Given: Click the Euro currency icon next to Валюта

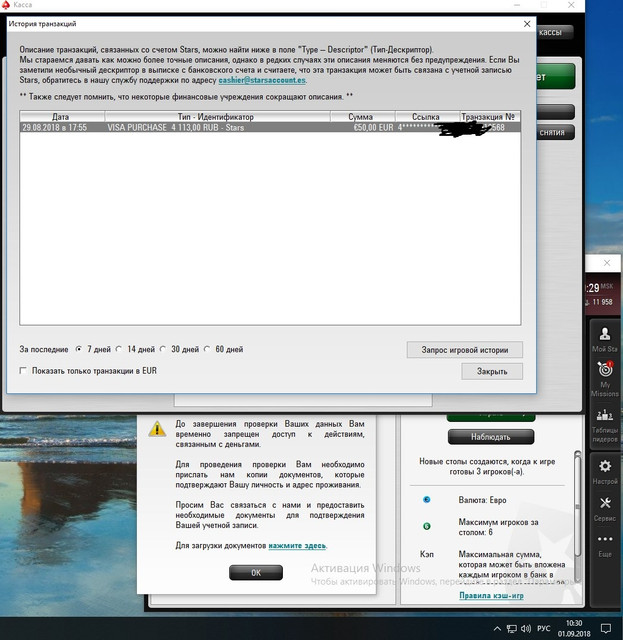Looking at the screenshot, I should [x=426, y=500].
